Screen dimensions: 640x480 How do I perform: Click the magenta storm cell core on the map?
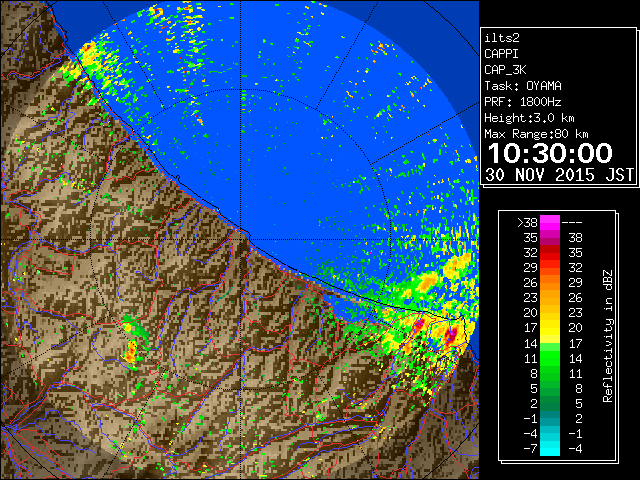[x=451, y=336]
